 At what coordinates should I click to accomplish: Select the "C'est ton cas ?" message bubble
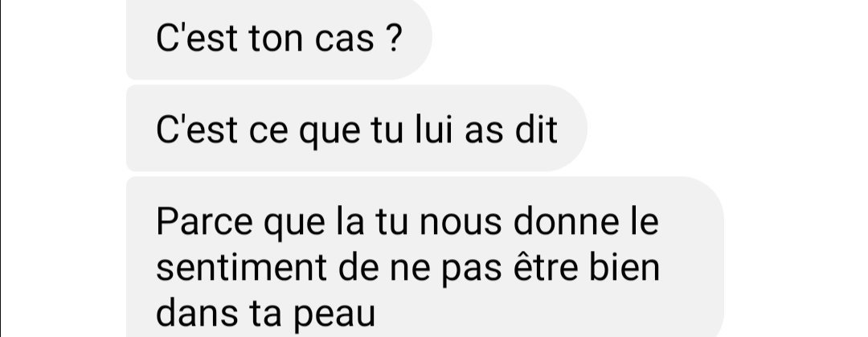click(279, 39)
